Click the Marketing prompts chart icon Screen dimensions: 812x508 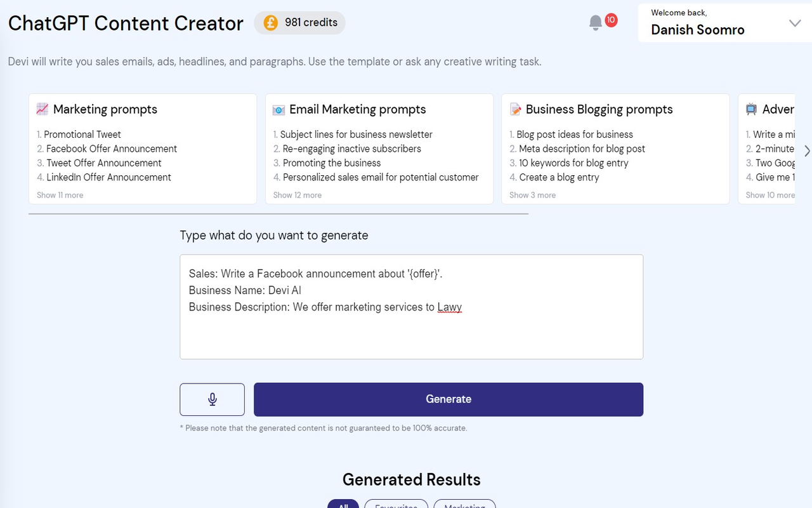click(x=43, y=109)
